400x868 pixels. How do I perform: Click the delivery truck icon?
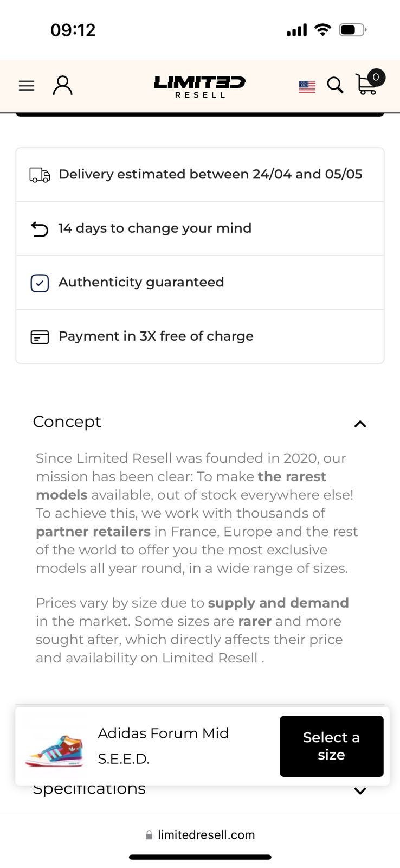(40, 175)
